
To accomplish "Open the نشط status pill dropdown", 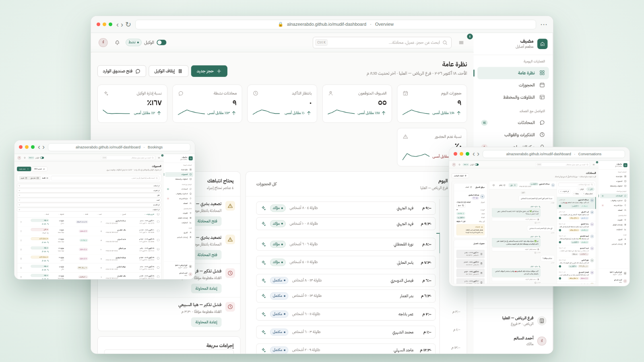I will point(134,43).
